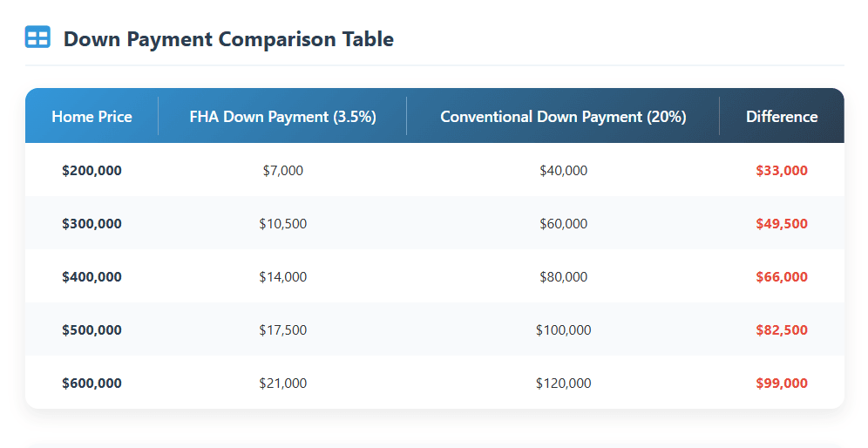Click the table icon beside the heading
The width and height of the screenshot is (868, 448).
click(38, 37)
